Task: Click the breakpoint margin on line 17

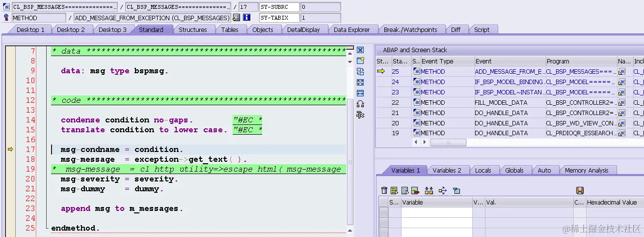Action: click(x=10, y=149)
